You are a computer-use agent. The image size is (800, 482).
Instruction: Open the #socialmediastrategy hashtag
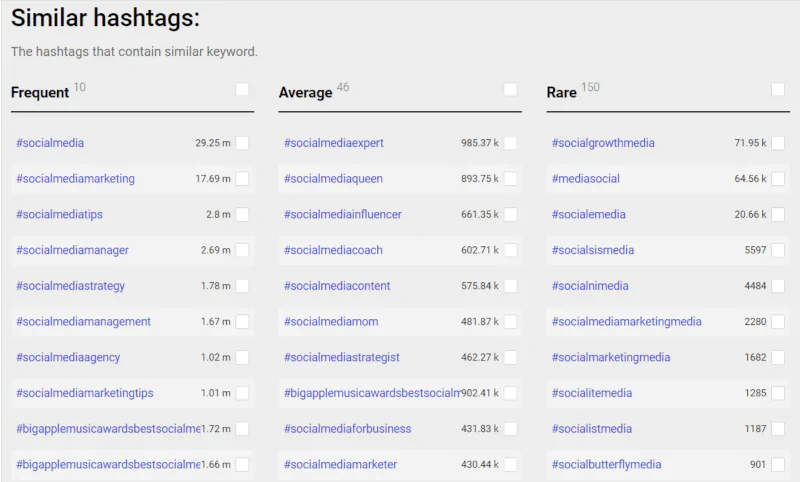pos(70,286)
